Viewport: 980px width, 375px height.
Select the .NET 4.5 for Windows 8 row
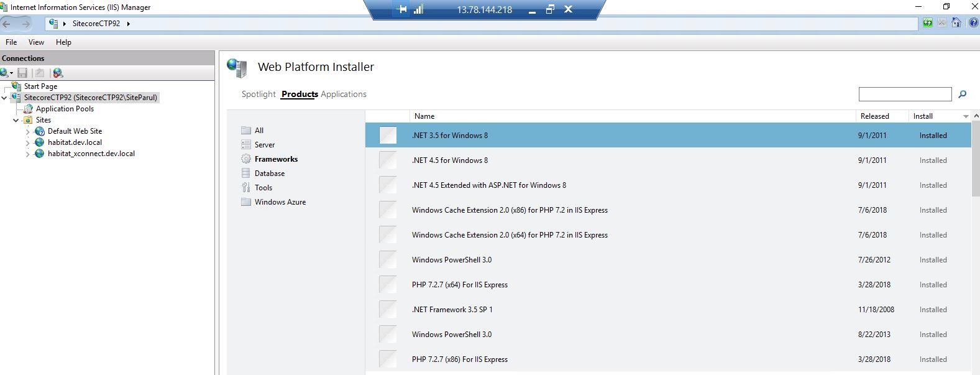668,160
